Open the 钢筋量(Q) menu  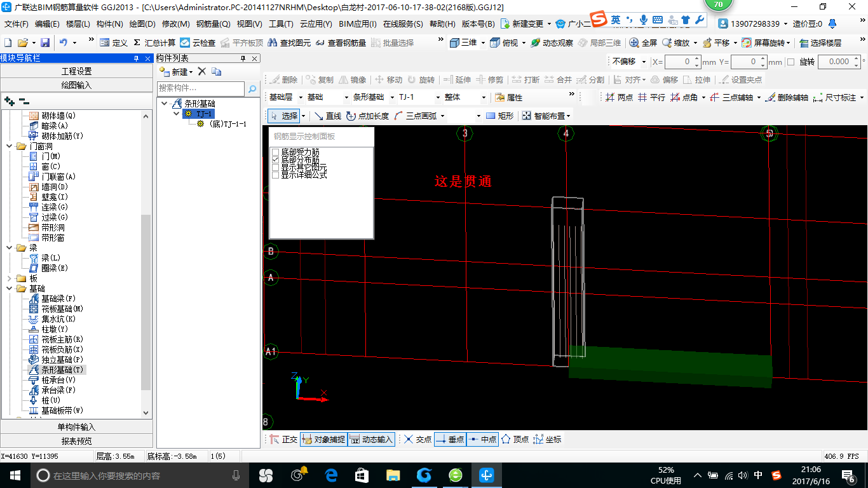pyautogui.click(x=213, y=24)
